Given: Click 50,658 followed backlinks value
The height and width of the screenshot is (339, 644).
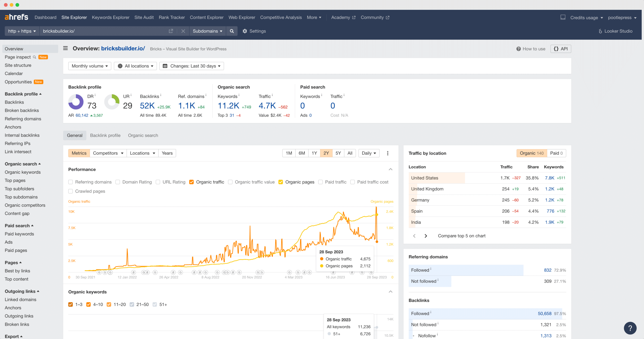Looking at the screenshot, I should [x=544, y=313].
